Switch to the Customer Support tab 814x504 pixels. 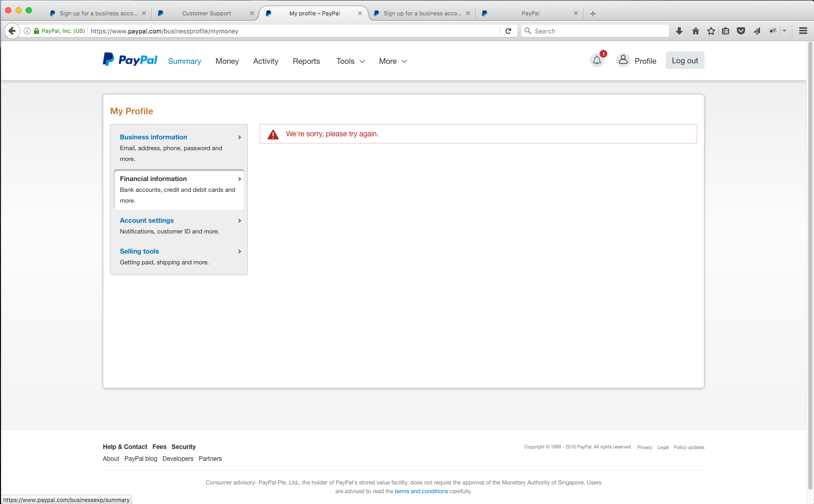coord(207,13)
